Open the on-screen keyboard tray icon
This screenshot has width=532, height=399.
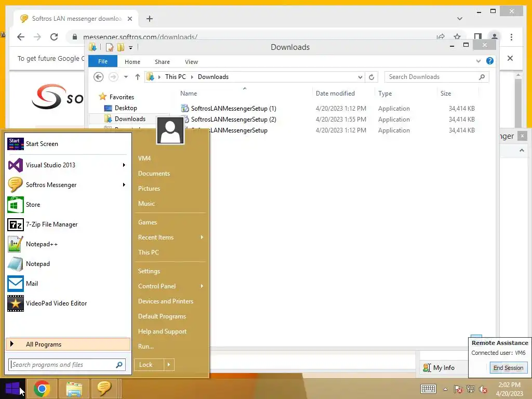428,389
